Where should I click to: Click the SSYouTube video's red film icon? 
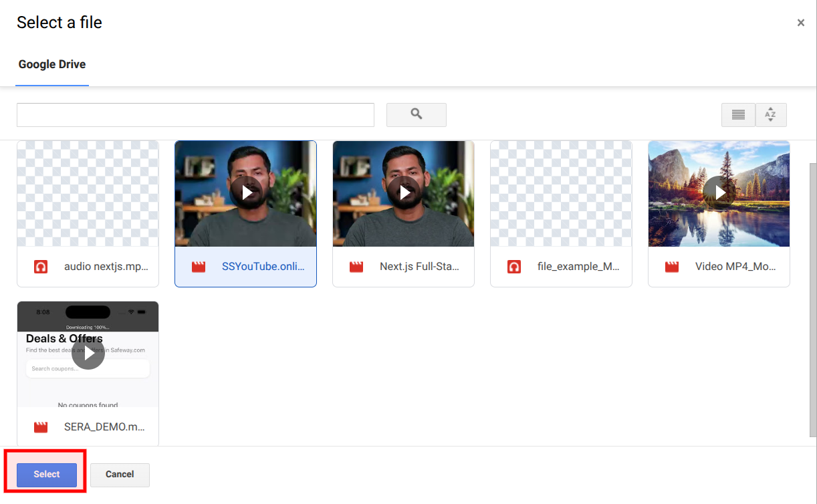coord(199,267)
